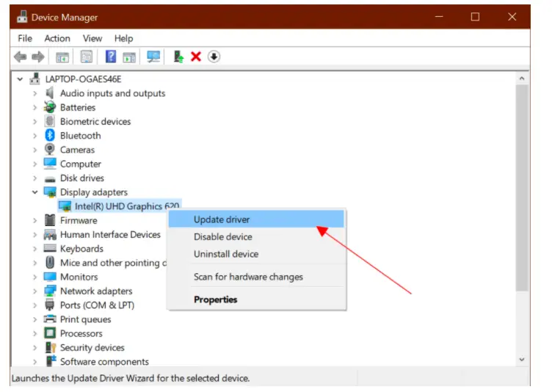The height and width of the screenshot is (392, 552).
Task: Choose Disable device from context menu
Action: coord(256,236)
